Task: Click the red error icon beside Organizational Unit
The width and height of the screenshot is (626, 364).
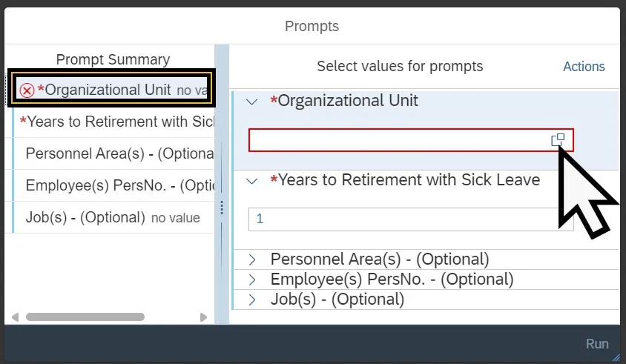Action: click(27, 90)
